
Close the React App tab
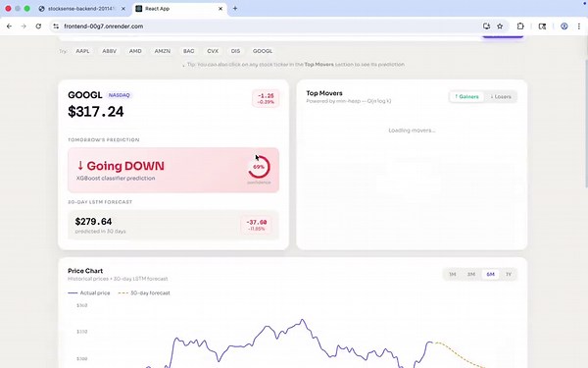point(220,9)
